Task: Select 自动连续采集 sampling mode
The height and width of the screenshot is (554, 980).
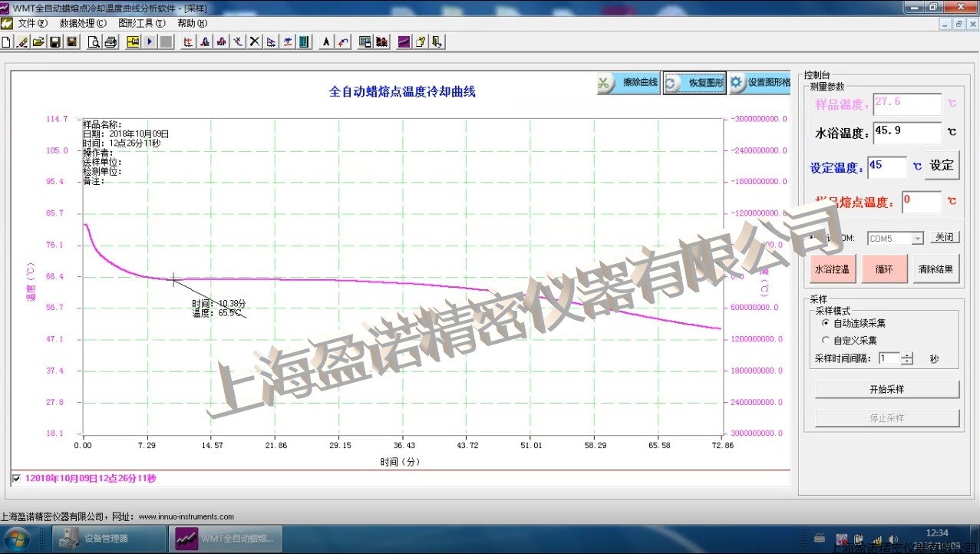Action: (826, 324)
